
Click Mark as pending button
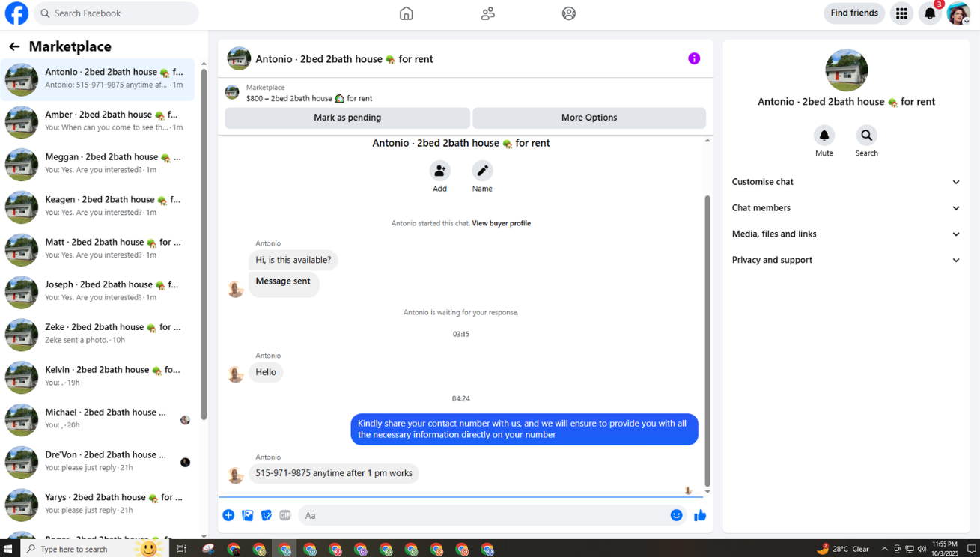coord(347,118)
